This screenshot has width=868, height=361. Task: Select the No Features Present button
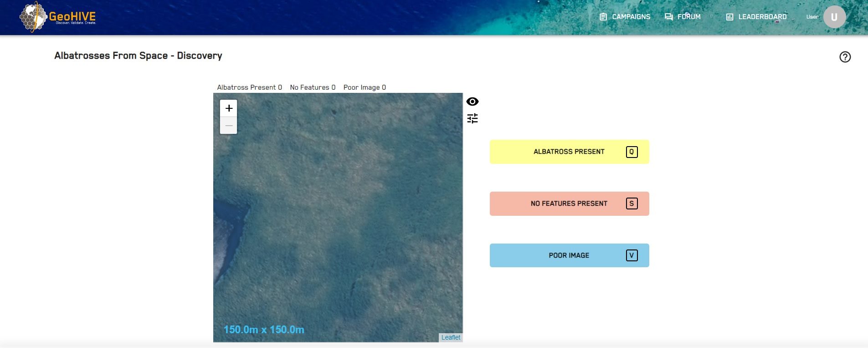coord(569,203)
